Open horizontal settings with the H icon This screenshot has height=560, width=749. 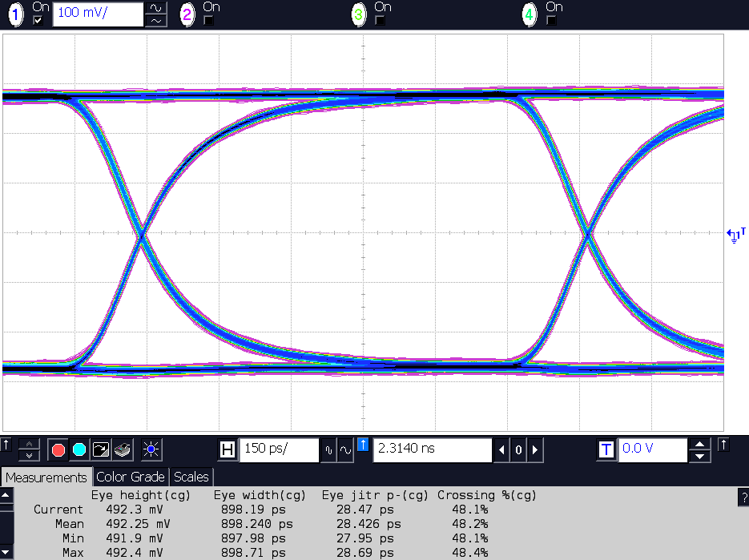227,450
